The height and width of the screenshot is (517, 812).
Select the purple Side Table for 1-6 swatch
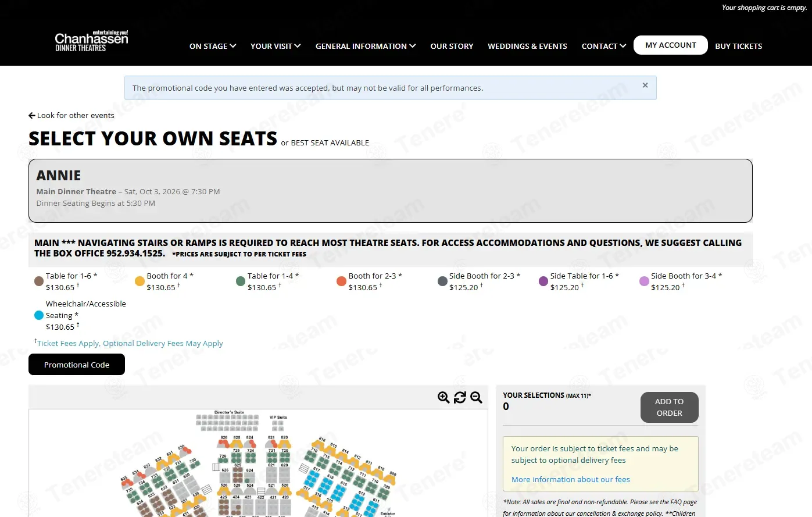[543, 281]
